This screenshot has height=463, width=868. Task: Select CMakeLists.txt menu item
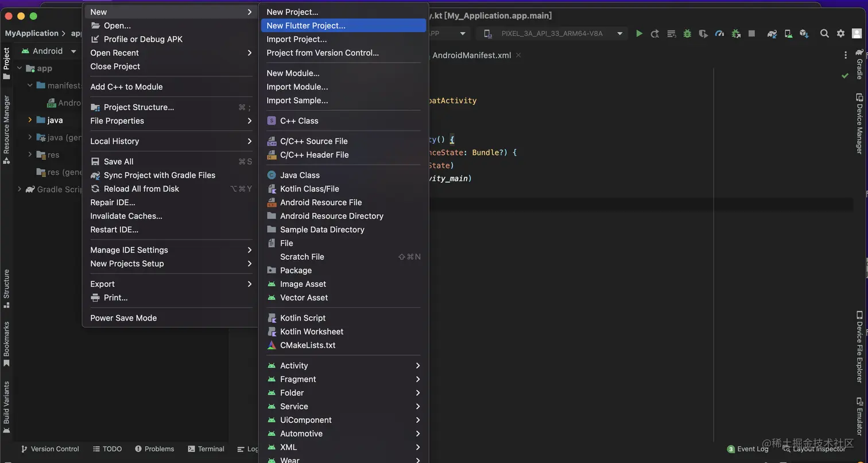[x=344, y=345]
